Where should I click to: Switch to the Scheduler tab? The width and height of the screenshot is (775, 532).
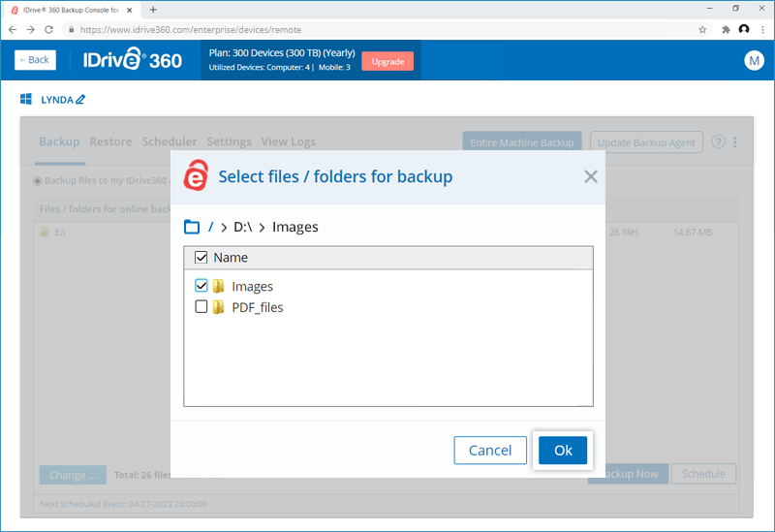170,141
